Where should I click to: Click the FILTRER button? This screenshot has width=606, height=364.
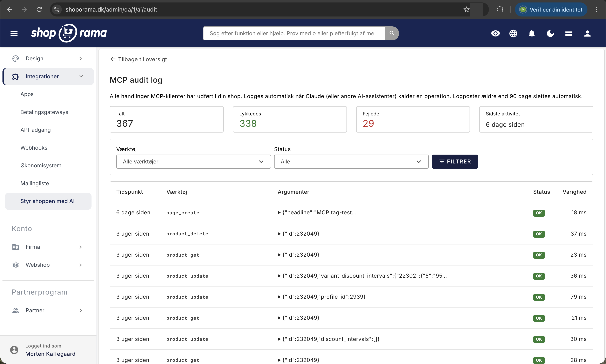(455, 161)
